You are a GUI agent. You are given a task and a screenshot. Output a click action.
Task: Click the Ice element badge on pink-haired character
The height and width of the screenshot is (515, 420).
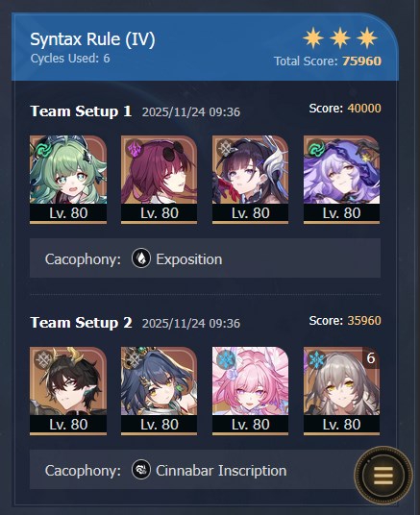coord(226,359)
